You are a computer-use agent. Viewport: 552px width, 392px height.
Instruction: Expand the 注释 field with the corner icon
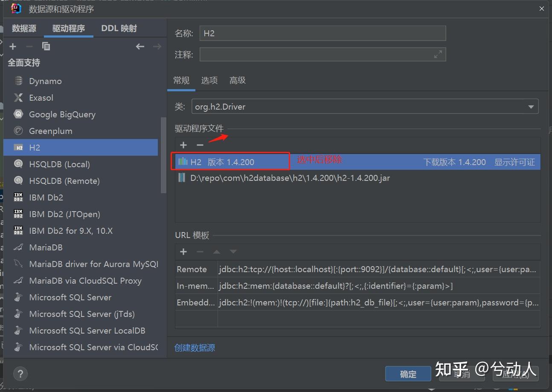point(438,54)
